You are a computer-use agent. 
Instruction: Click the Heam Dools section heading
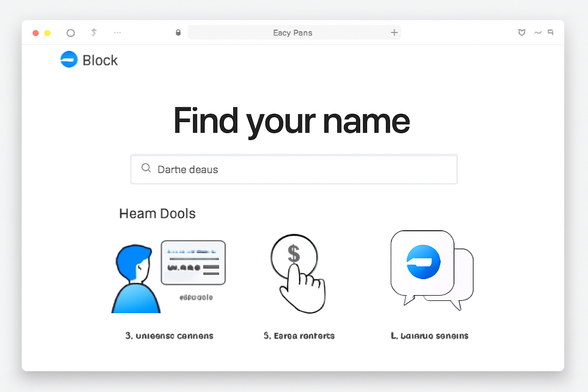tap(157, 214)
